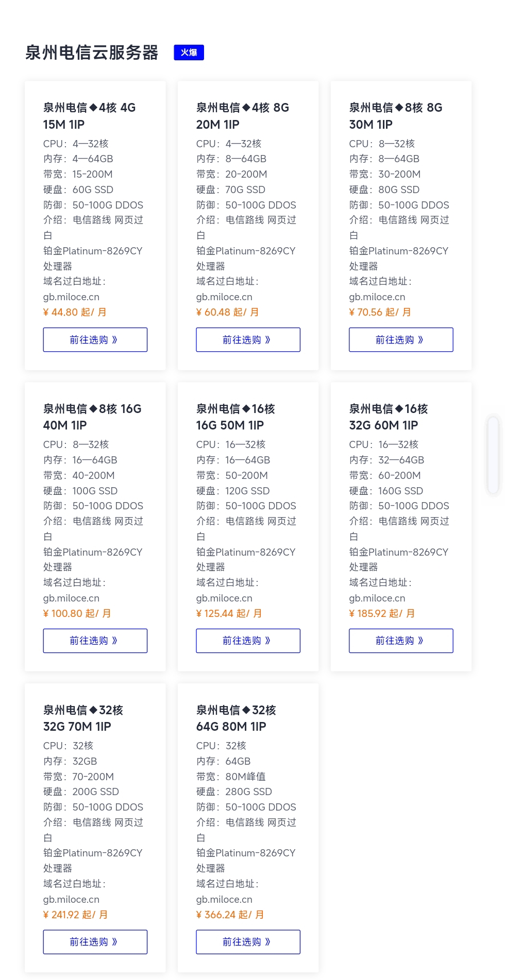The image size is (505, 980).
Task: Go to purchase for 16核 16G 50M plan
Action: click(x=248, y=641)
